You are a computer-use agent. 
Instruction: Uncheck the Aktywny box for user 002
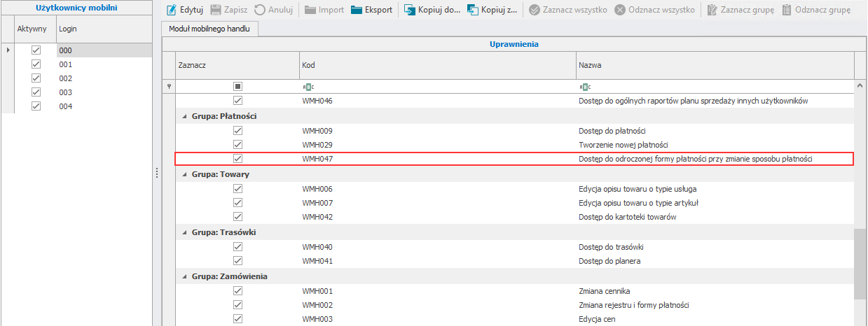coord(36,78)
